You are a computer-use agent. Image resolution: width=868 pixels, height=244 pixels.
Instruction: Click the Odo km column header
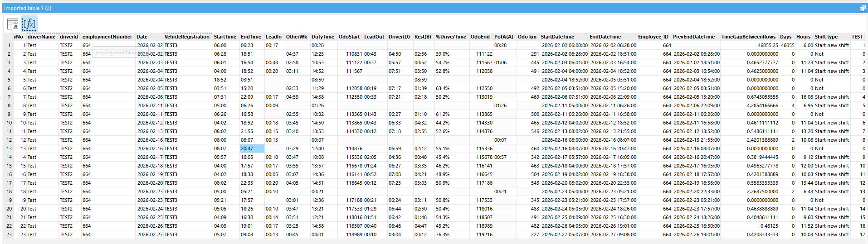point(527,37)
